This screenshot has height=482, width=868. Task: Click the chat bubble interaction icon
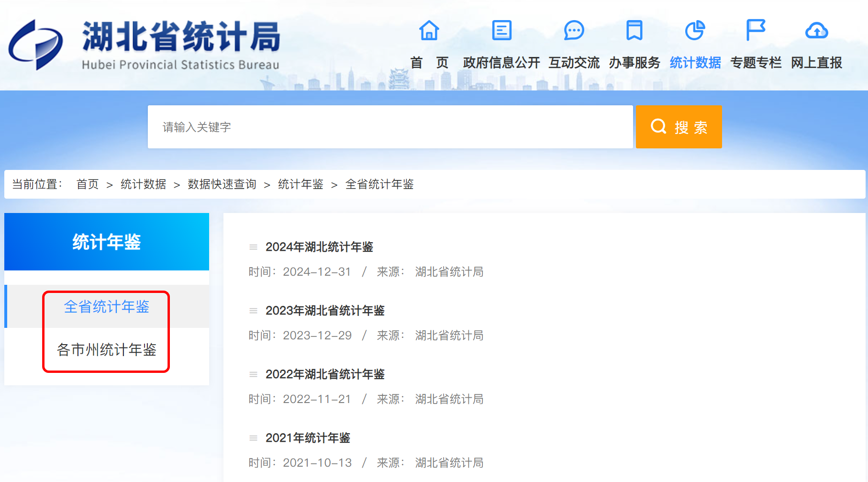pyautogui.click(x=574, y=31)
